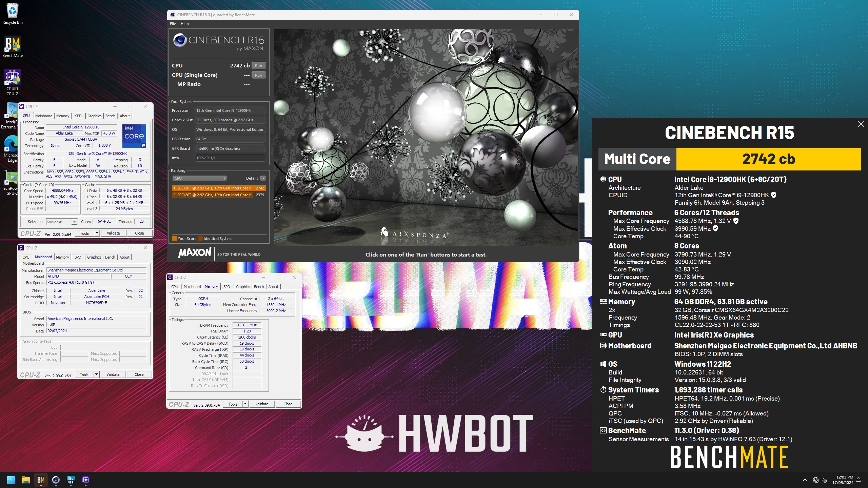Open the Ranking CPU dropdown
868x488 pixels.
pyautogui.click(x=199, y=178)
